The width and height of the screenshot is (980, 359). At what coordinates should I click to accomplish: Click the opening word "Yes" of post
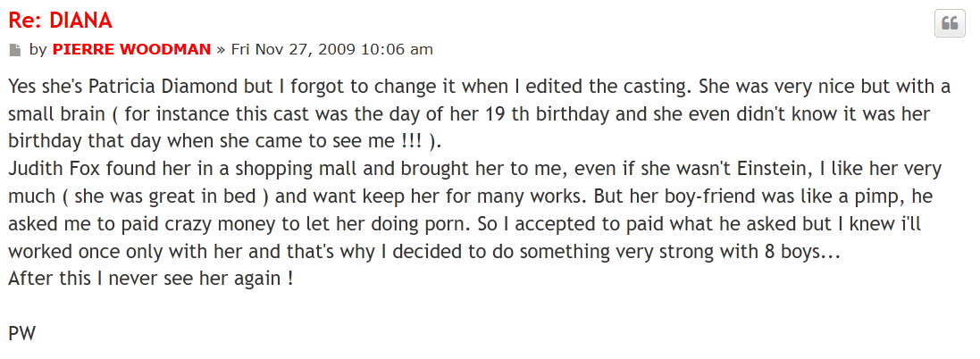[23, 88]
